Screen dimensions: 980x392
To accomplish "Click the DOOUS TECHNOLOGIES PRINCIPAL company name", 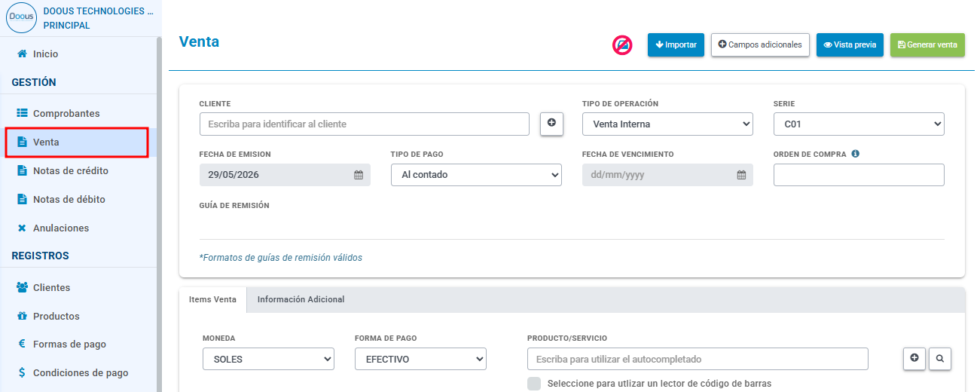I will click(x=98, y=18).
